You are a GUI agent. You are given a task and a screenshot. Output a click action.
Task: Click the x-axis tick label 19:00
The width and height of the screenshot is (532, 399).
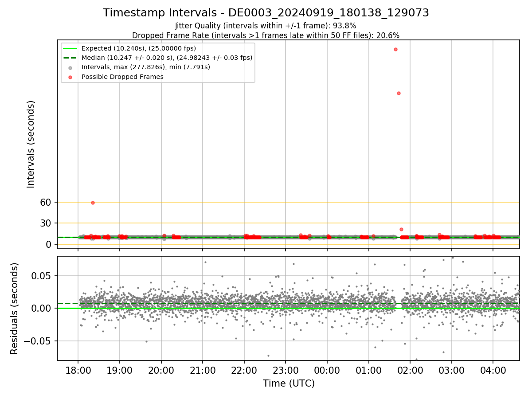(x=120, y=371)
